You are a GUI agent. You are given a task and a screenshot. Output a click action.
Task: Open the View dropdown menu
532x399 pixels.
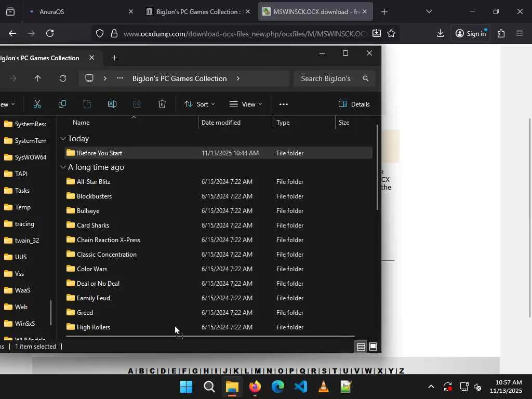click(x=246, y=104)
